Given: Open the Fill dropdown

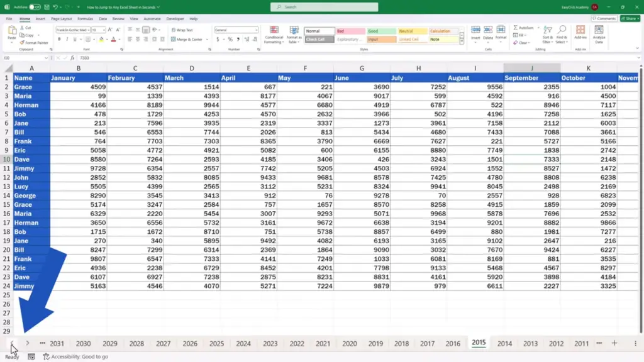Looking at the screenshot, I should (x=519, y=35).
